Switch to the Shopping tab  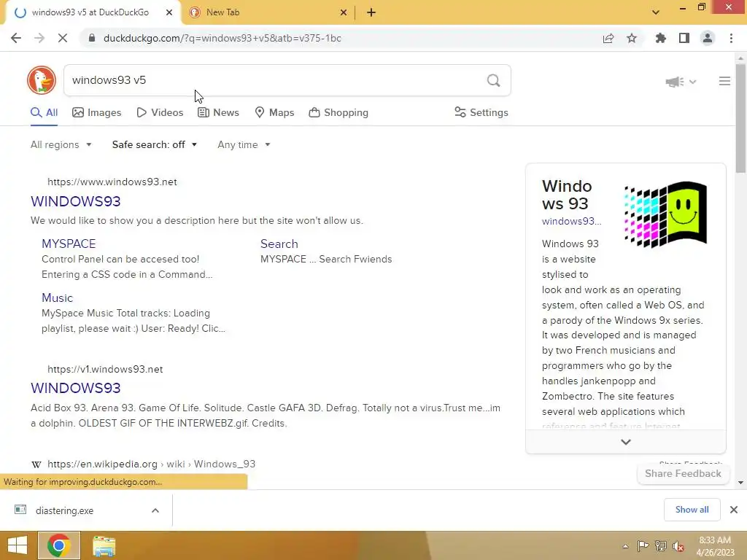(338, 113)
